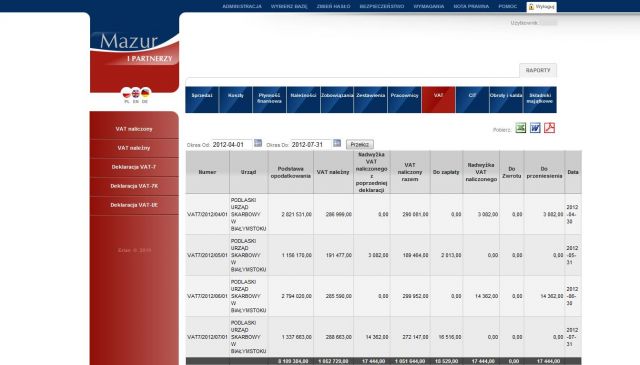Image resolution: width=640 pixels, height=365 pixels.
Task: Switch language to German flag
Action: (x=145, y=93)
